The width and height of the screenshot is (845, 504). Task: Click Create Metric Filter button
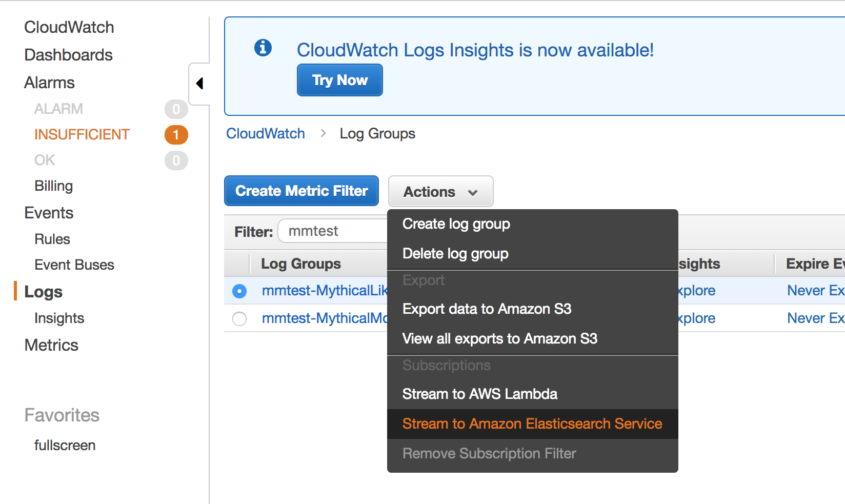coord(301,191)
